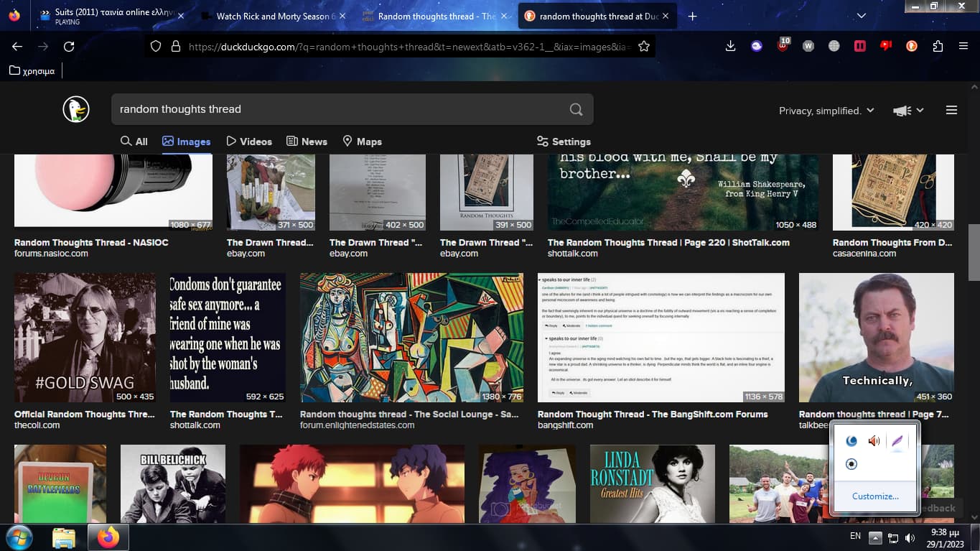Open the Firefox downloads icon
The image size is (980, 551).
pyautogui.click(x=730, y=46)
